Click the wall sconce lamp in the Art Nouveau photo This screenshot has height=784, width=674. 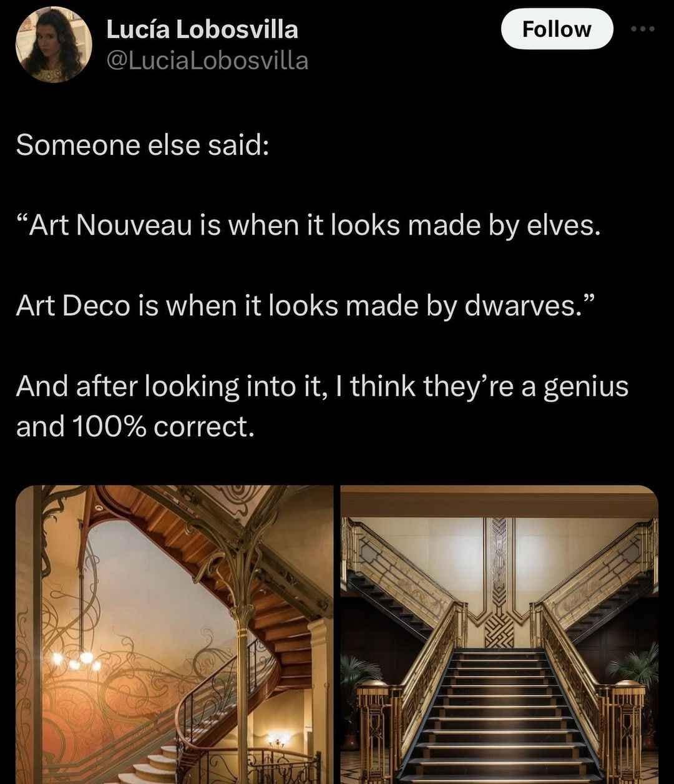(x=277, y=740)
